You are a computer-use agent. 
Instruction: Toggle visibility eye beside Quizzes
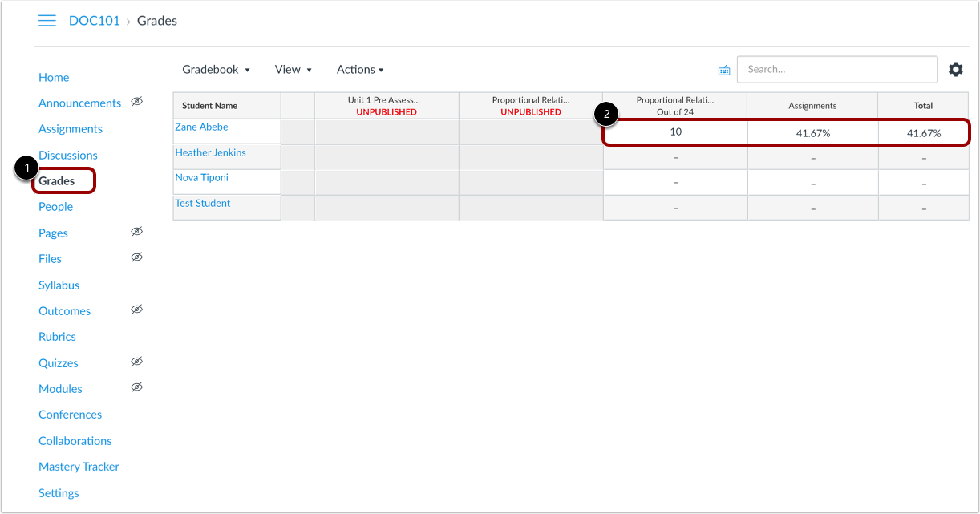click(x=137, y=362)
